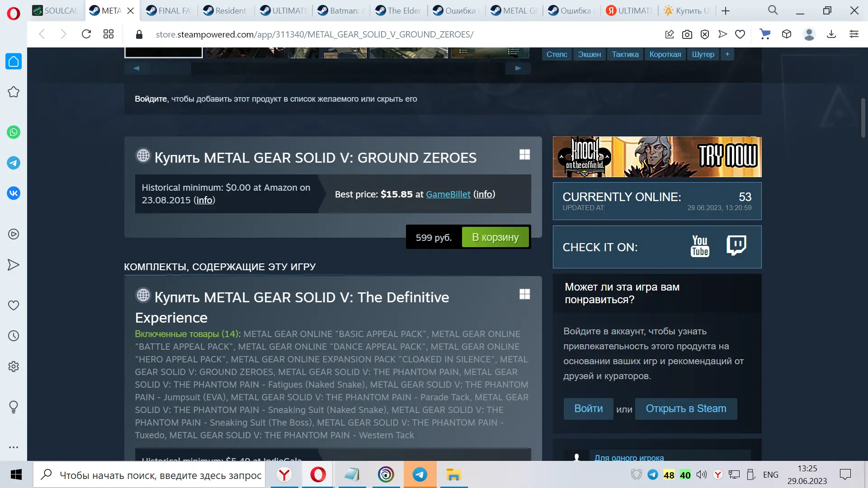This screenshot has width=868, height=488.
Task: Switch to FINAL FA tab
Action: tap(170, 11)
